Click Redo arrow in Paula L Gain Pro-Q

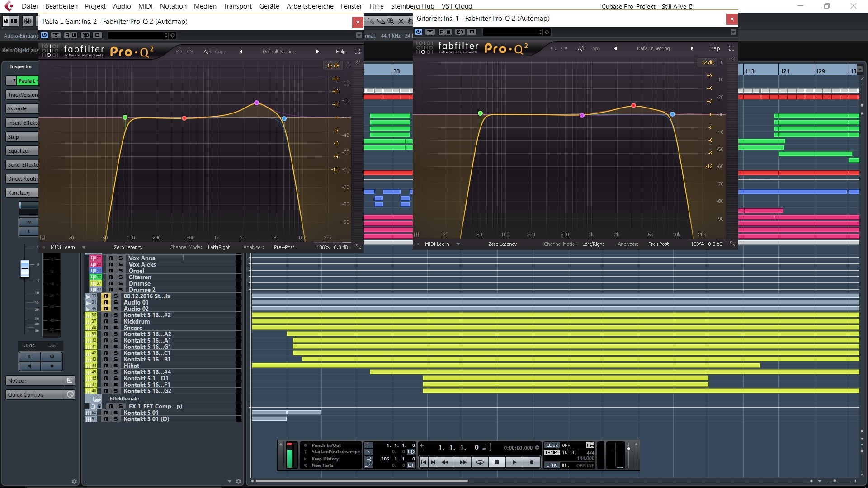(190, 52)
